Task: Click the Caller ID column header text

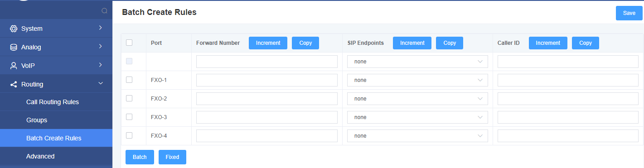Action: click(x=508, y=43)
